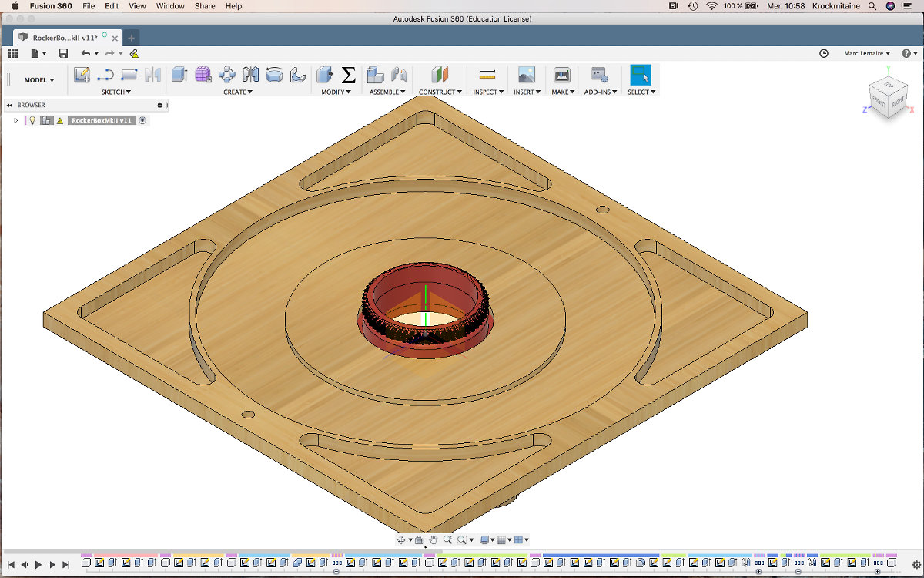Open the Job Status clock icon
924x578 pixels.
click(x=824, y=53)
